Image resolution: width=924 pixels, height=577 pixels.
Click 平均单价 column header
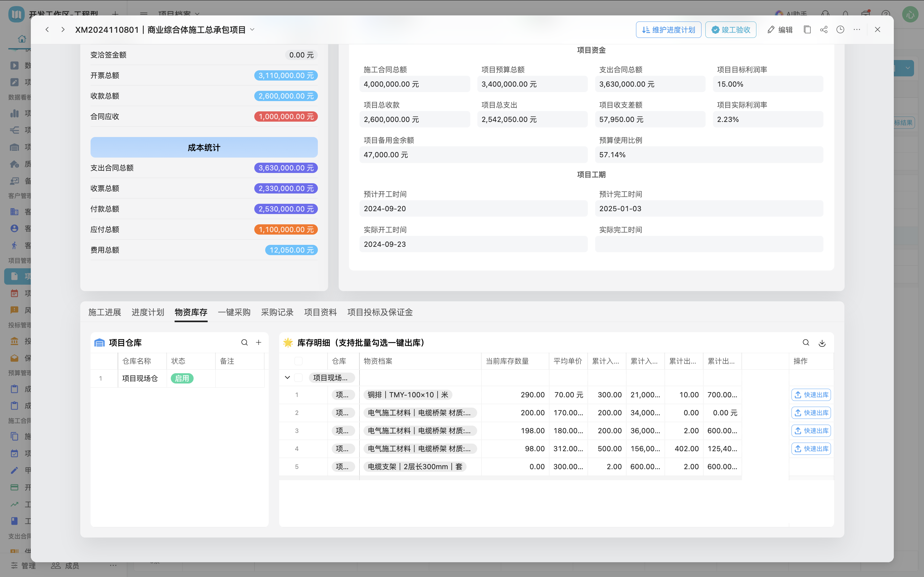pyautogui.click(x=568, y=361)
